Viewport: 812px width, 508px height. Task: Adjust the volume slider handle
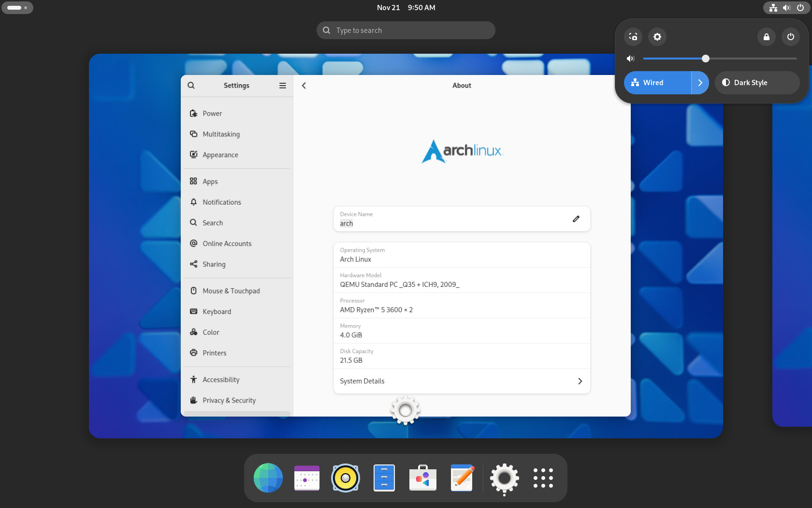[706, 59]
